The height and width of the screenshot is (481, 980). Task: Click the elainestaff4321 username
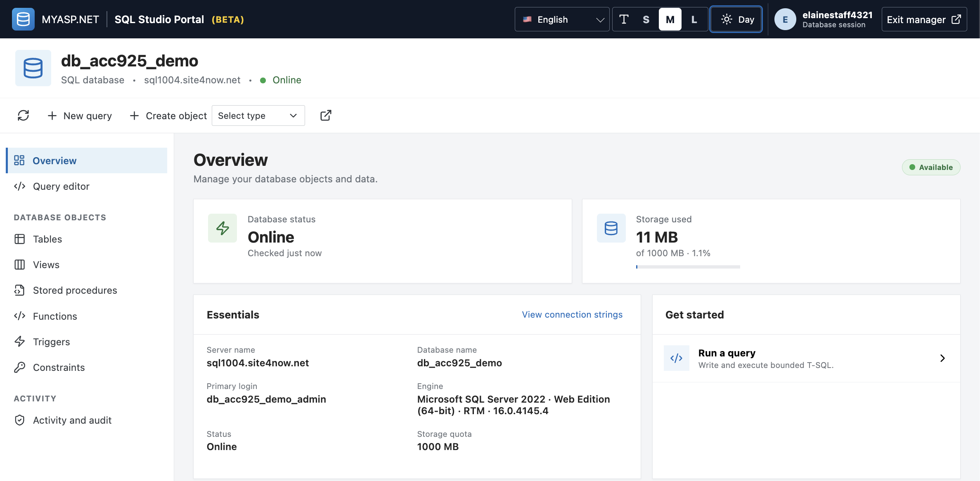pos(837,15)
